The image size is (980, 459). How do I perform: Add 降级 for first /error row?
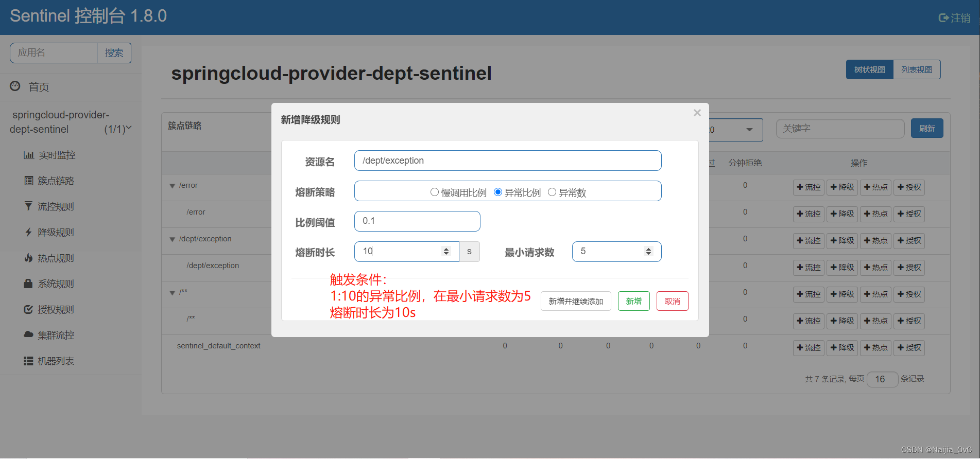pyautogui.click(x=842, y=187)
